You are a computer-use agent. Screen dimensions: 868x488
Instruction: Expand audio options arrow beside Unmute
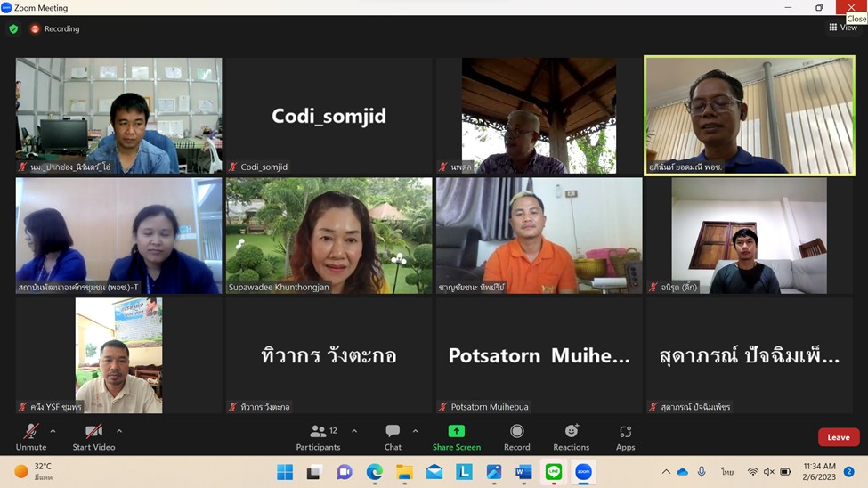(53, 431)
